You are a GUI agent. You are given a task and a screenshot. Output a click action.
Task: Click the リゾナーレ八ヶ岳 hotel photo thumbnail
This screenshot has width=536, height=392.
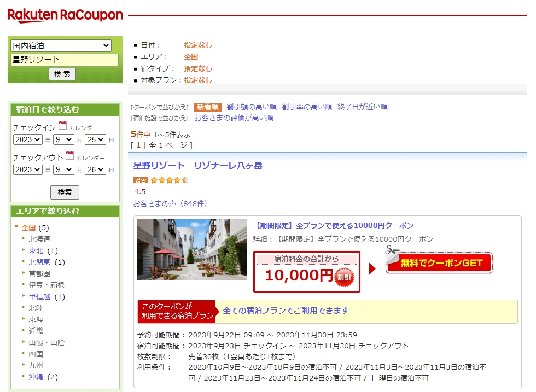pyautogui.click(x=192, y=250)
